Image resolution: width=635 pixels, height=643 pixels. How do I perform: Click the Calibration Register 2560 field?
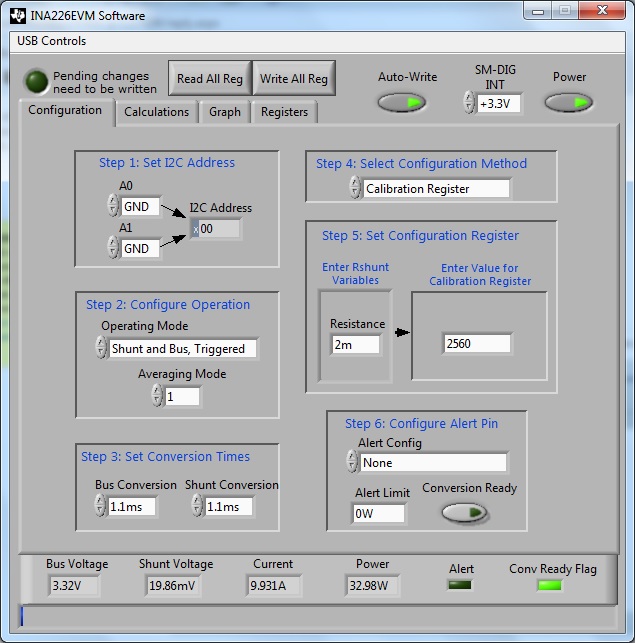pyautogui.click(x=477, y=343)
